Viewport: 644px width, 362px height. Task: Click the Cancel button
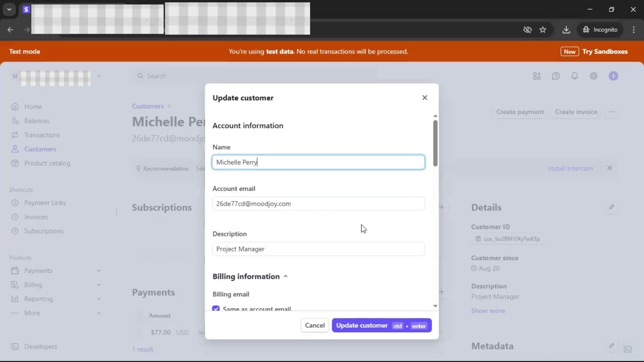pyautogui.click(x=314, y=325)
